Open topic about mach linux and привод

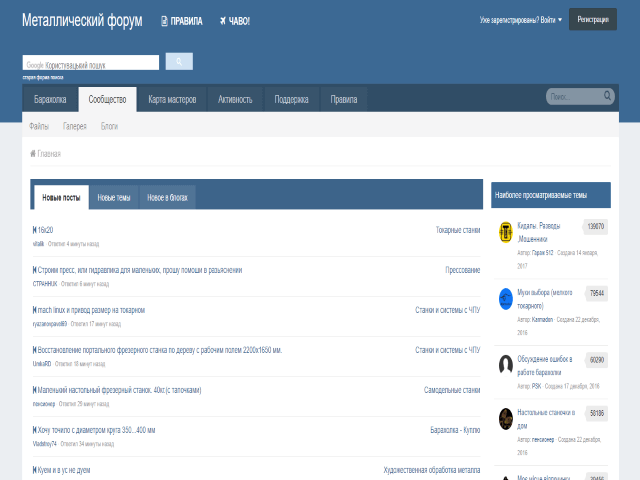(x=92, y=310)
